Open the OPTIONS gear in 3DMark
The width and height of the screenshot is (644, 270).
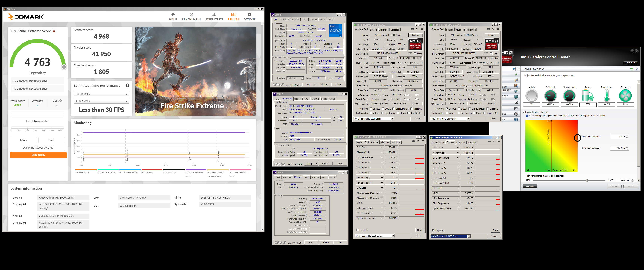[x=249, y=14]
